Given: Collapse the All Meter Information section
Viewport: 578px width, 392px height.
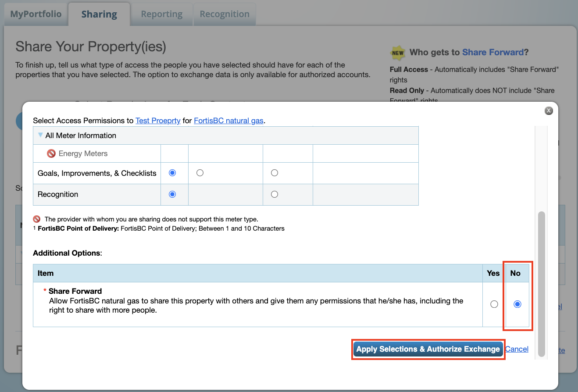Looking at the screenshot, I should pyautogui.click(x=41, y=135).
